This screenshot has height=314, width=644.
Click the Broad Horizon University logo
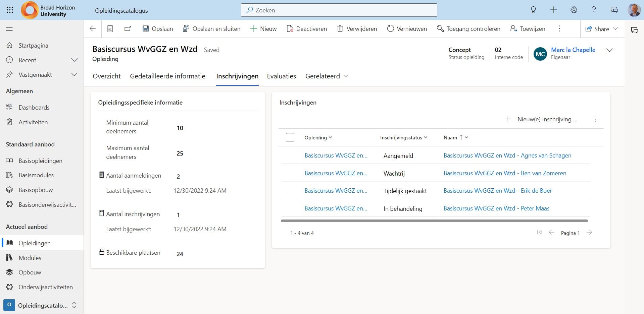48,10
